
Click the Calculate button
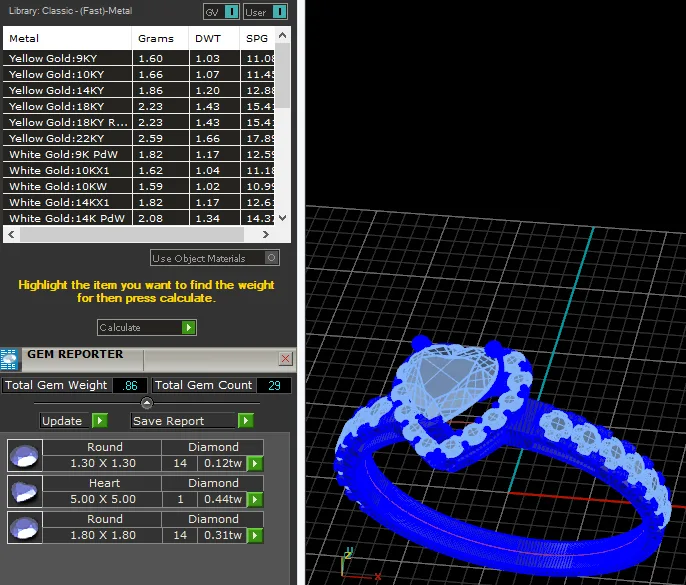pyautogui.click(x=147, y=327)
